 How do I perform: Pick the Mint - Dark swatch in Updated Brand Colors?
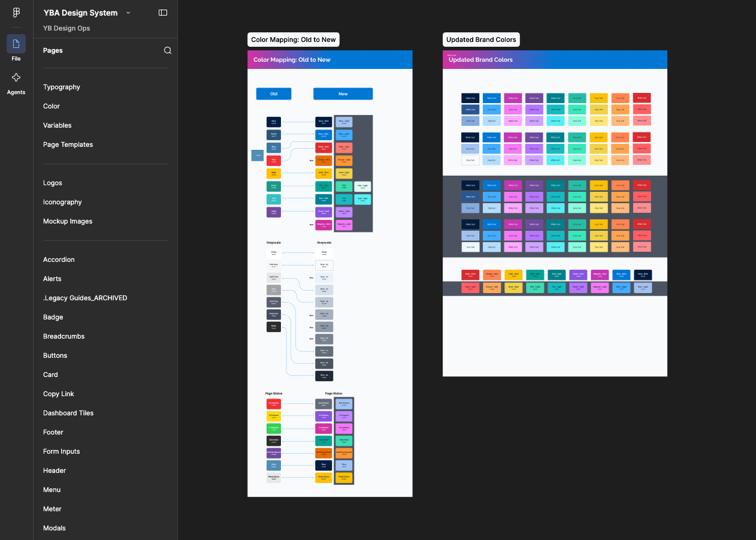coord(535,274)
